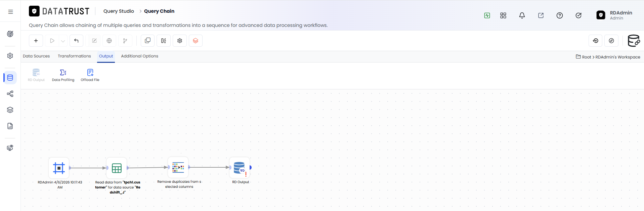Click the DataTrust logo
The width and height of the screenshot is (644, 211).
[59, 11]
